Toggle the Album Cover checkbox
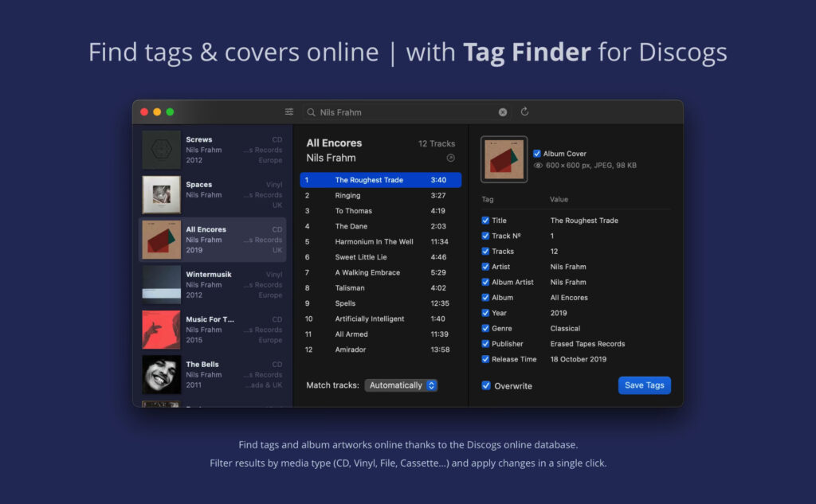 click(537, 154)
